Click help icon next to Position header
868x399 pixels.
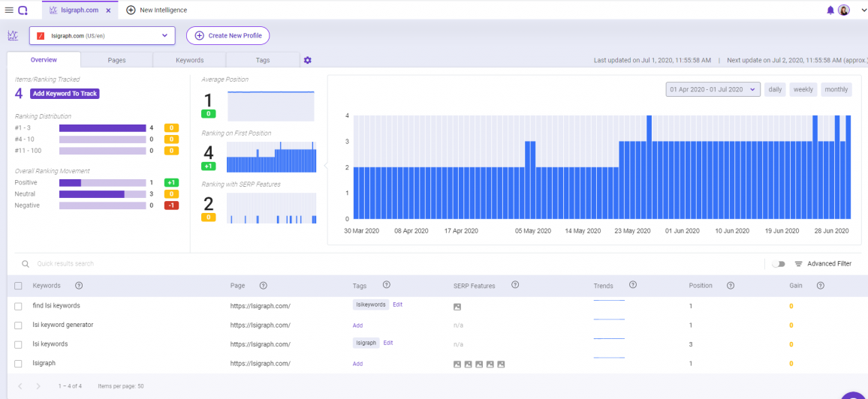(x=730, y=285)
